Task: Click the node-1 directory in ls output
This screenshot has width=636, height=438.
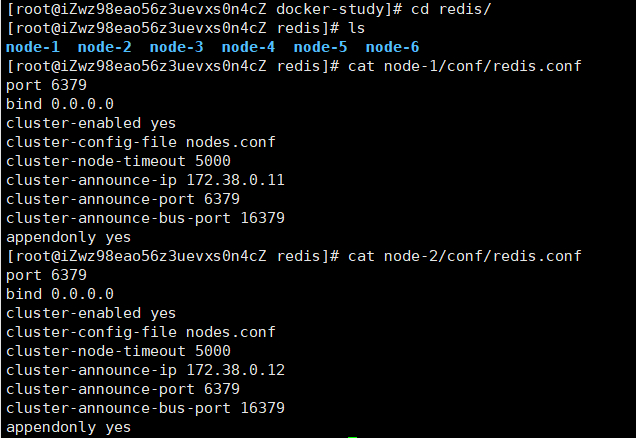Action: pyautogui.click(x=33, y=47)
